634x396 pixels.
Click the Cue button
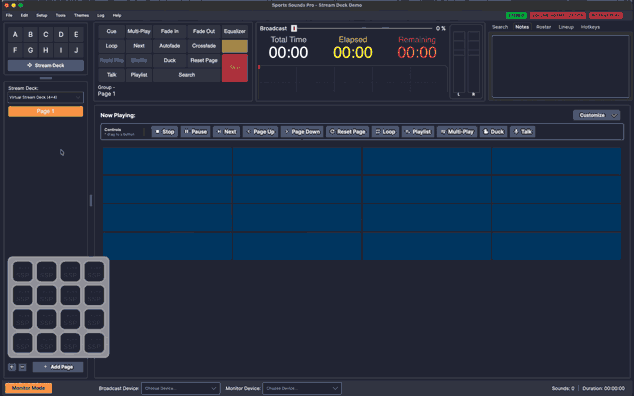click(x=112, y=31)
